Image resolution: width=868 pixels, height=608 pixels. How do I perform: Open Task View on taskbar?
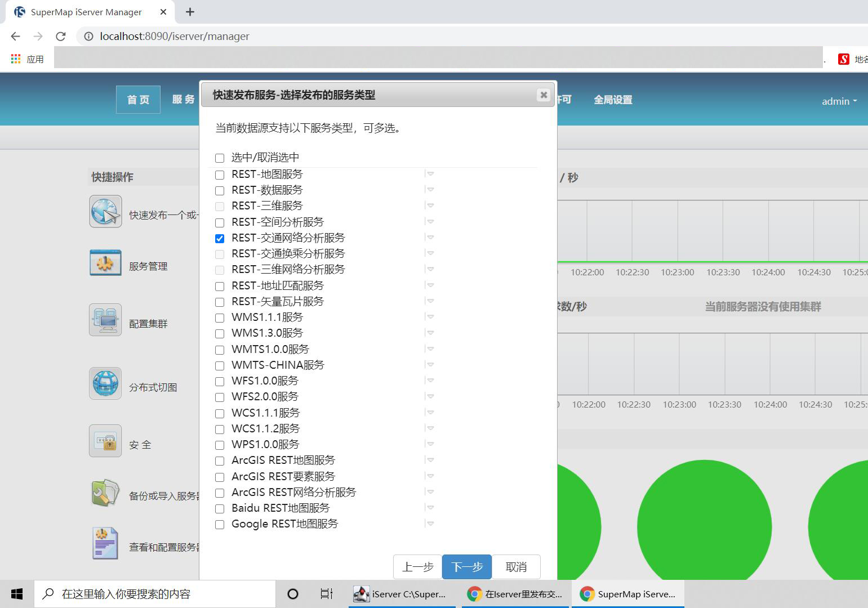pyautogui.click(x=326, y=594)
